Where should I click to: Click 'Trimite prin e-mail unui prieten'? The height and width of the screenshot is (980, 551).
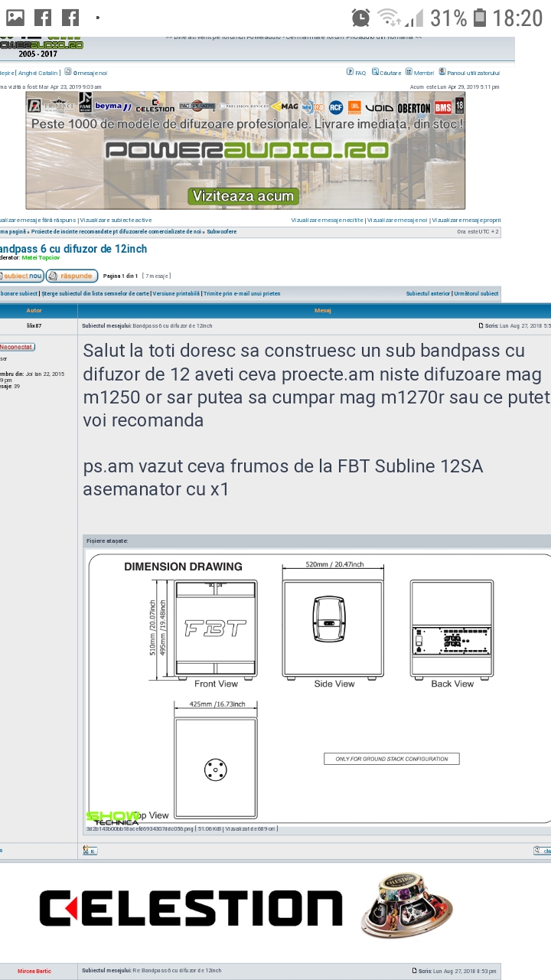click(x=242, y=293)
